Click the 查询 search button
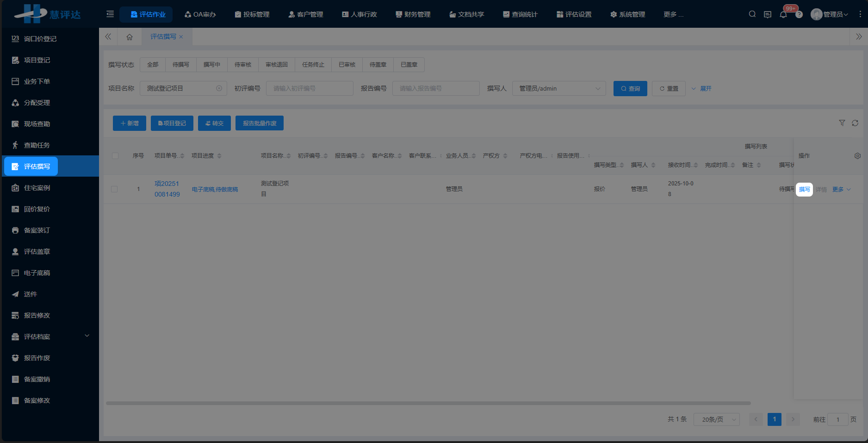 click(x=630, y=88)
